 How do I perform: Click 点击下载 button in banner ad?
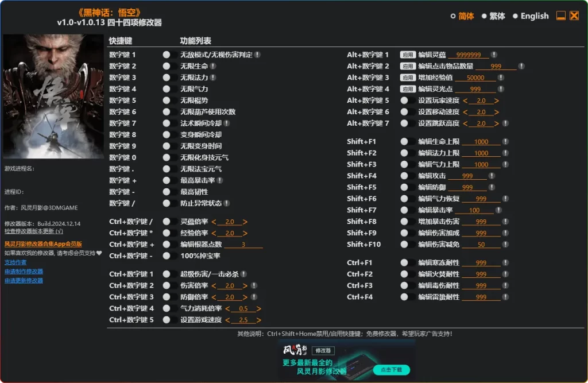(391, 370)
